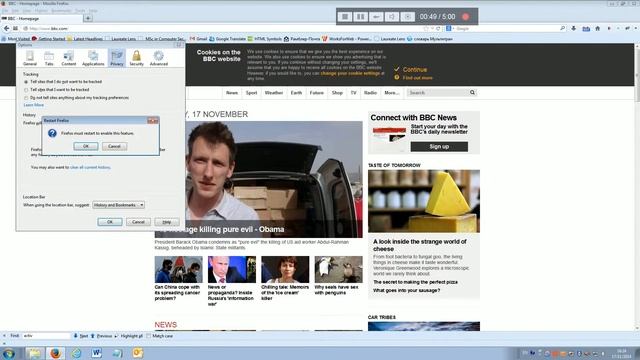The width and height of the screenshot is (640, 360).
Task: Toggle Highlight all in the find bar
Action: pos(128,336)
